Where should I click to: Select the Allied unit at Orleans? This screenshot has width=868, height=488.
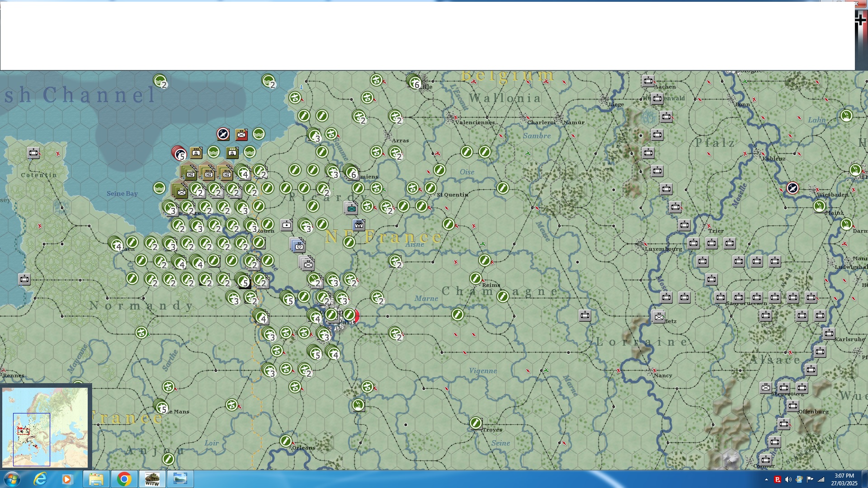[286, 441]
